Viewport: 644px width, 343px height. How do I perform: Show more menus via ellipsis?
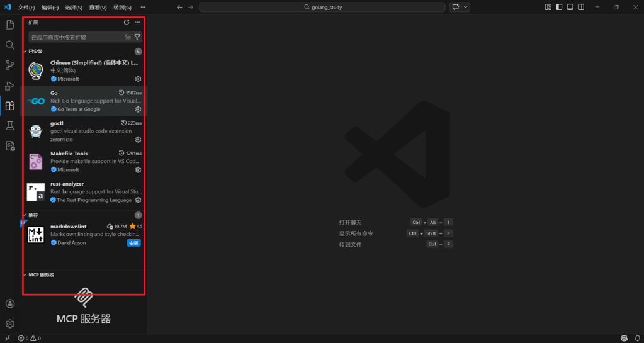[x=142, y=8]
